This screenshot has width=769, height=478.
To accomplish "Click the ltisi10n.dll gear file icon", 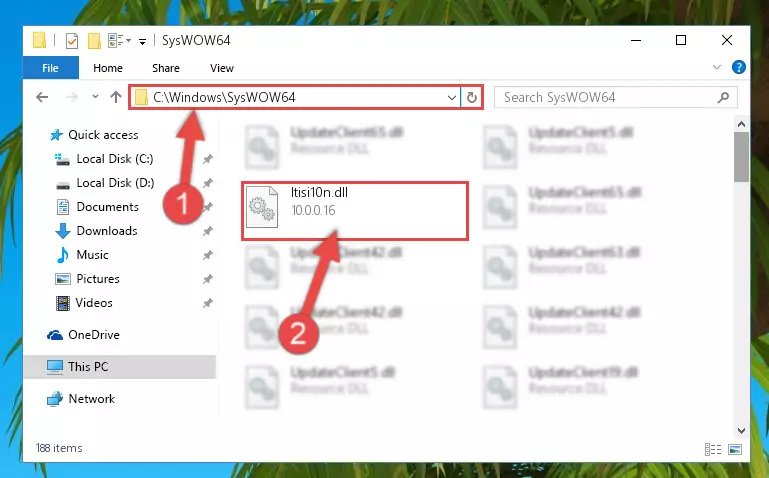I will 262,208.
